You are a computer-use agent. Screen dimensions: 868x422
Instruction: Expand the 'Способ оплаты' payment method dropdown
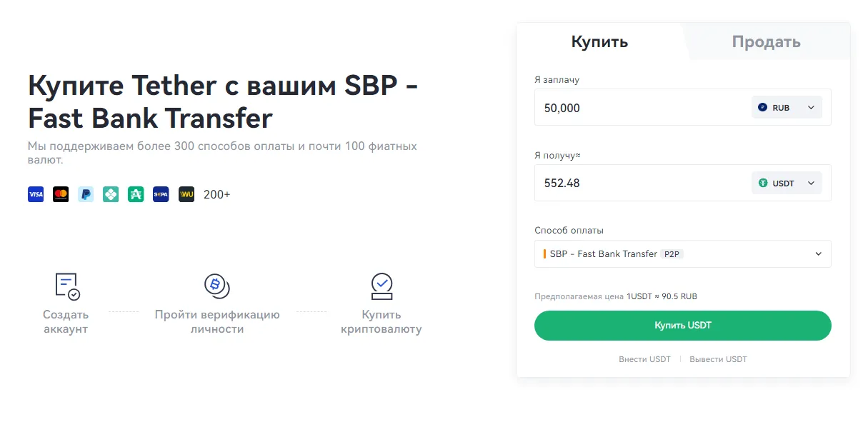click(819, 253)
